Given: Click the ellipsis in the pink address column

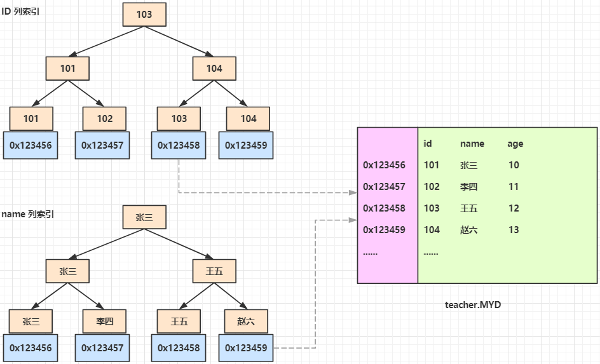Looking at the screenshot, I should (x=370, y=253).
